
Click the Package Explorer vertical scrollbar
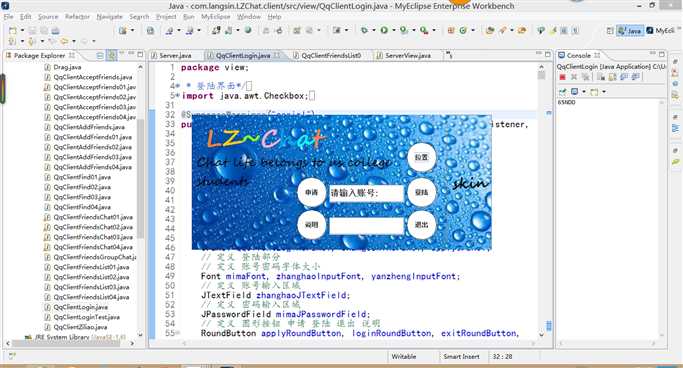140,179
